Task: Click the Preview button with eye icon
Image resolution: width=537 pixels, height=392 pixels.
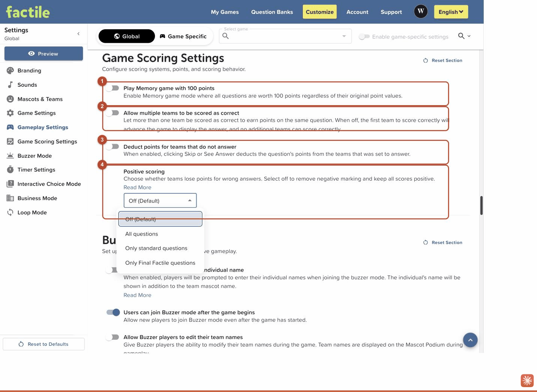Action: 44,54
